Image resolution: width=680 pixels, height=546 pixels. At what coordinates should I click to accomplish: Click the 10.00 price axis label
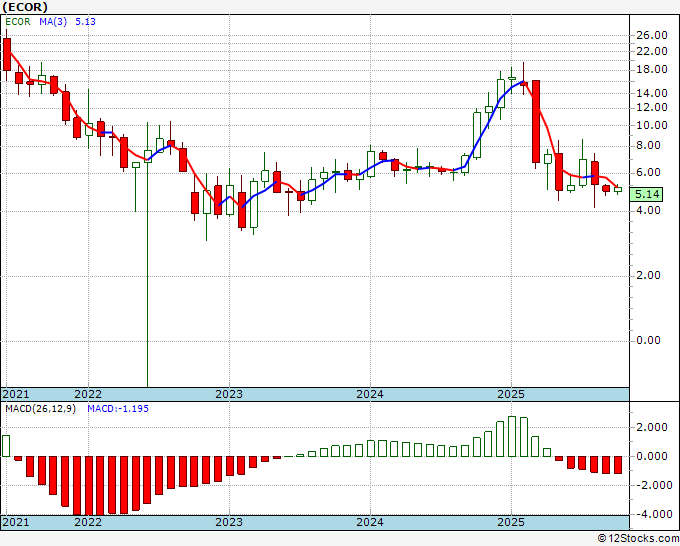click(651, 125)
